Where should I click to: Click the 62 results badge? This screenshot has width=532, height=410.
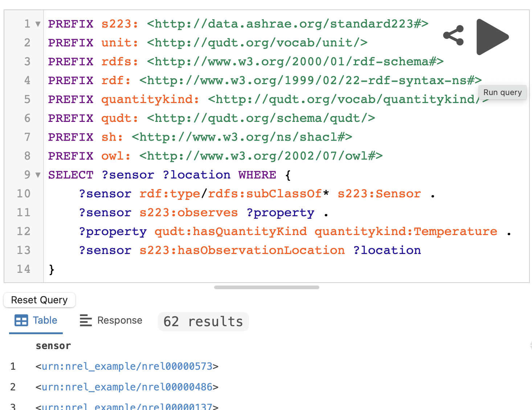click(203, 321)
